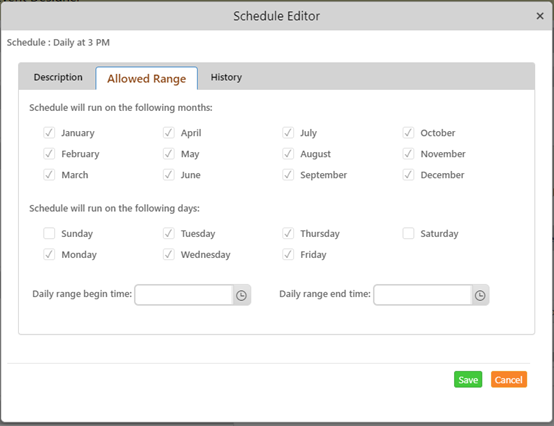This screenshot has height=426, width=554.
Task: Uncheck the February checkbox
Action: coord(49,154)
